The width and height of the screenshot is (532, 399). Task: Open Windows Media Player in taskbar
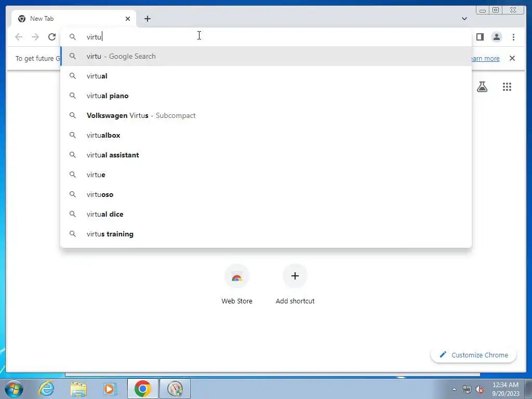pyautogui.click(x=110, y=389)
